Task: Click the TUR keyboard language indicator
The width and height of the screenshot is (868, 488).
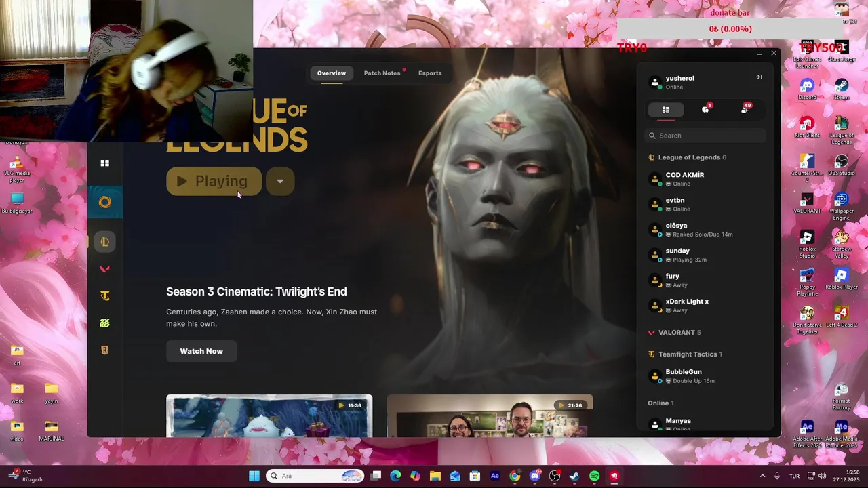Action: pyautogui.click(x=794, y=476)
